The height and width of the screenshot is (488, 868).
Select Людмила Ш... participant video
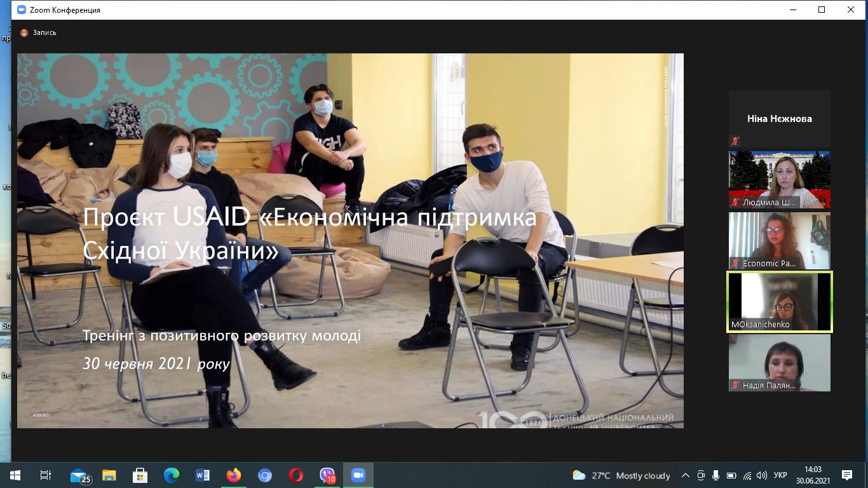(780, 180)
